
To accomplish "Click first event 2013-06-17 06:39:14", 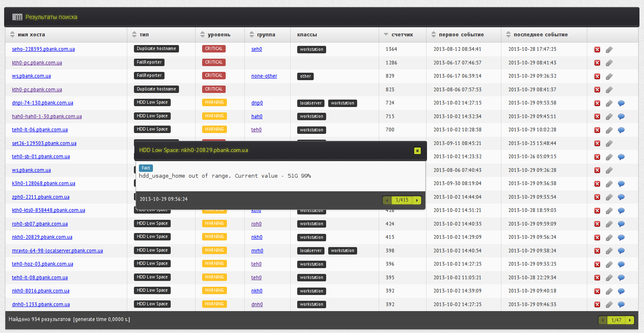I will [x=457, y=76].
